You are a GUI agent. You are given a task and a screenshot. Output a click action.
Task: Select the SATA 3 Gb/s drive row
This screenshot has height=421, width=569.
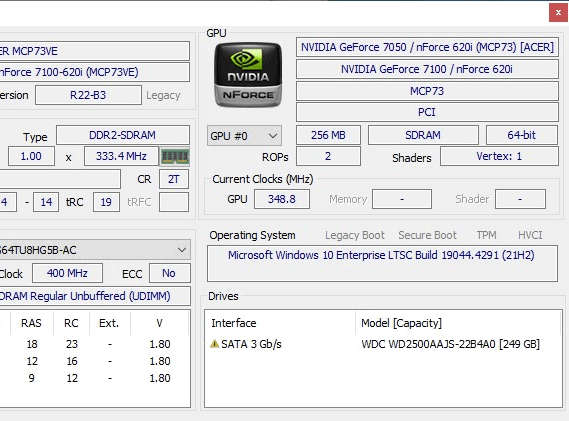coord(383,344)
